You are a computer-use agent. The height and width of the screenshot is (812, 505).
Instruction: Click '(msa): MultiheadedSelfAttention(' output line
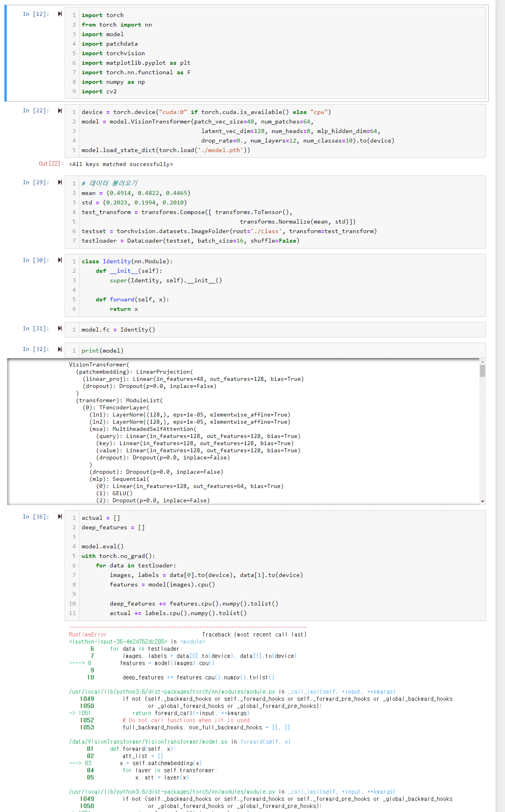point(143,429)
